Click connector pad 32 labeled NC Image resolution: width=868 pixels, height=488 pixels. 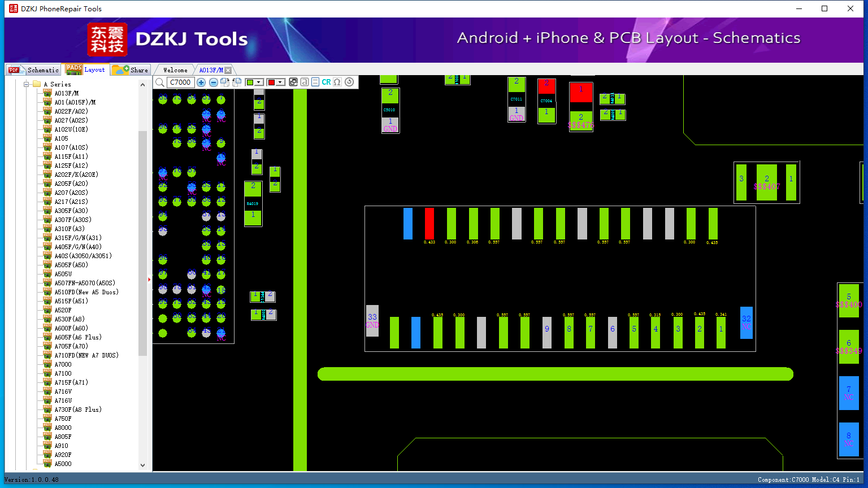tap(747, 323)
